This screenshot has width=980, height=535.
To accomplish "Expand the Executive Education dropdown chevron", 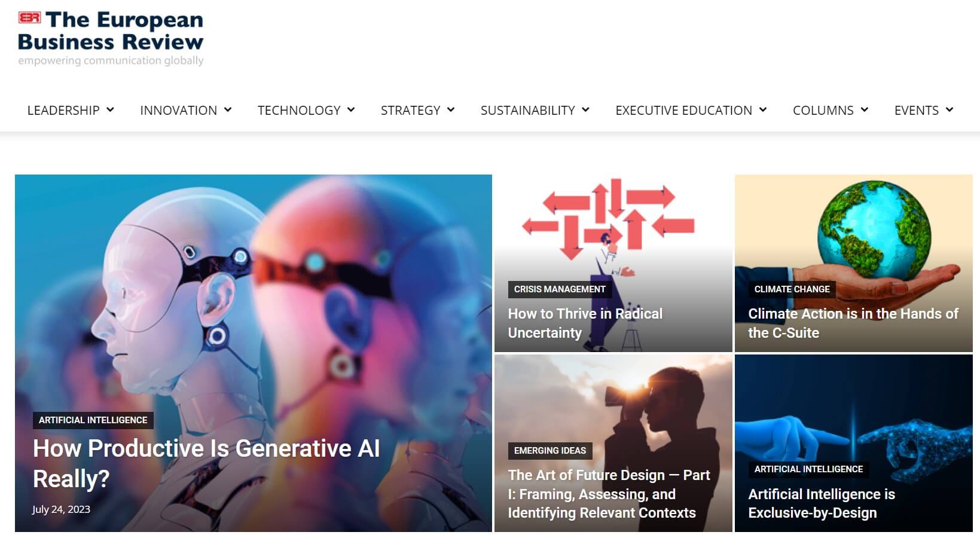I will click(x=763, y=110).
